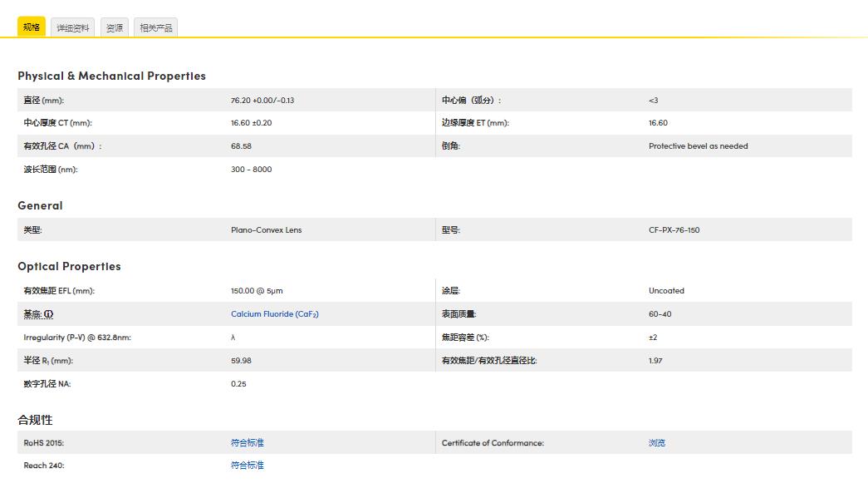Image resolution: width=868 pixels, height=493 pixels.
Task: Open 浏览 for Certificate of Conformance
Action: 656,442
